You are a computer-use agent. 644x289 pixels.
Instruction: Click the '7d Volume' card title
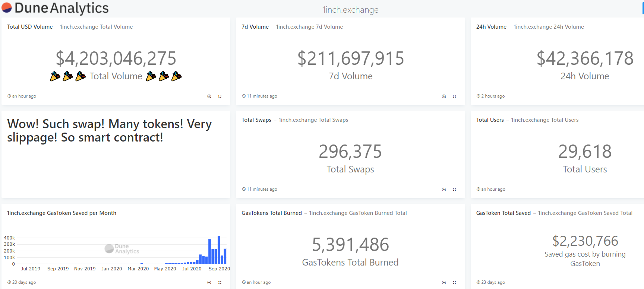pyautogui.click(x=255, y=27)
